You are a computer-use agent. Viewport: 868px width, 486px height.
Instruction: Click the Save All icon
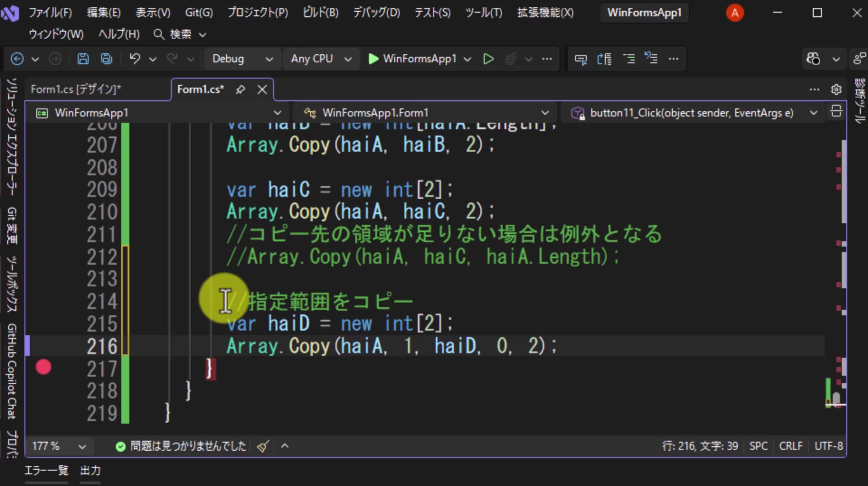107,59
